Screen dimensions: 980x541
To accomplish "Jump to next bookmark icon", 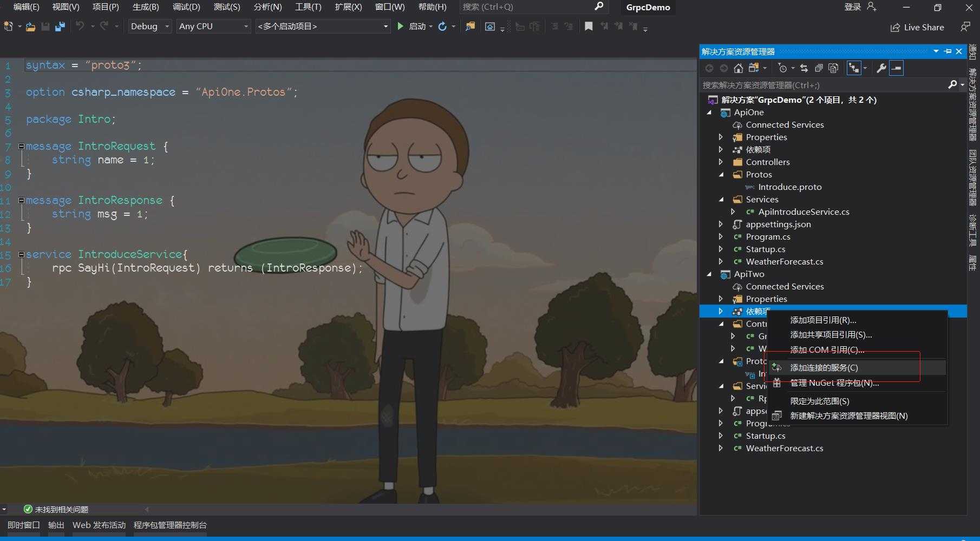I will (x=618, y=26).
